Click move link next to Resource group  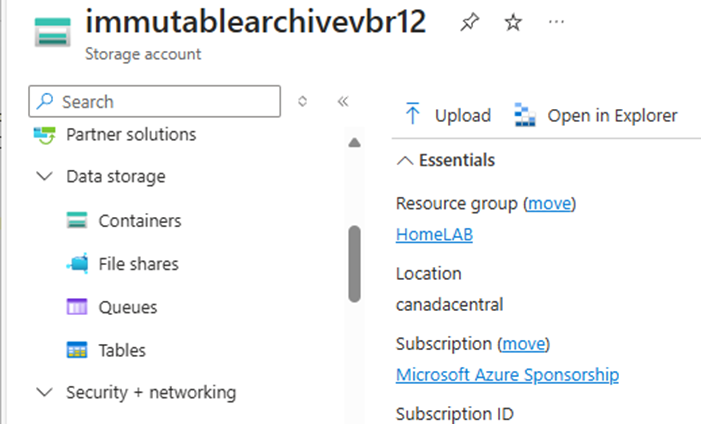pos(549,204)
